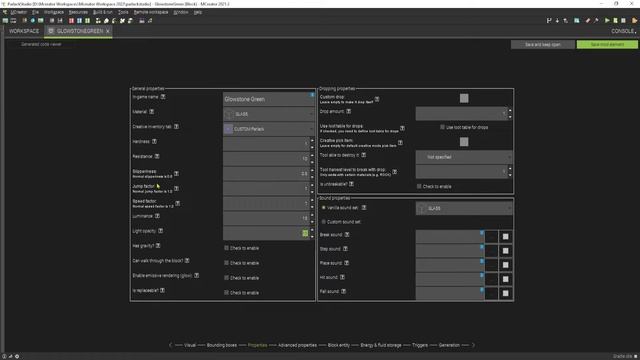This screenshot has height=360, width=640.
Task: Click Save and keep open button
Action: 542,44
